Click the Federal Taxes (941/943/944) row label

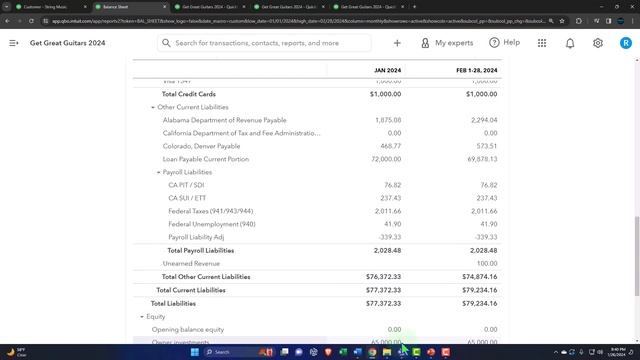point(211,211)
